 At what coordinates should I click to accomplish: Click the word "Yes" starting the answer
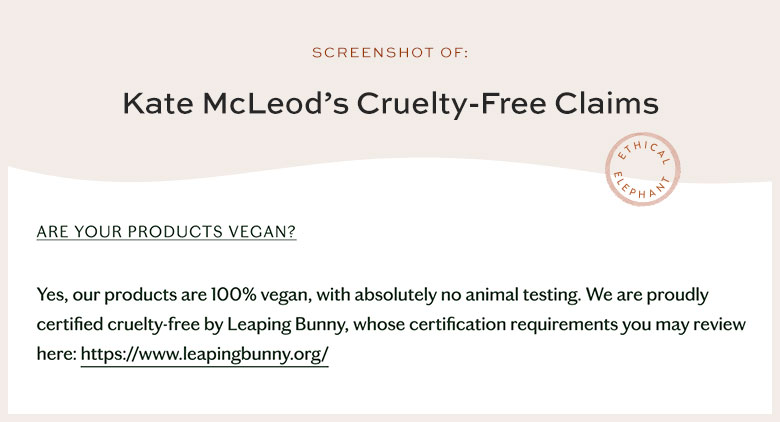pyautogui.click(x=50, y=297)
